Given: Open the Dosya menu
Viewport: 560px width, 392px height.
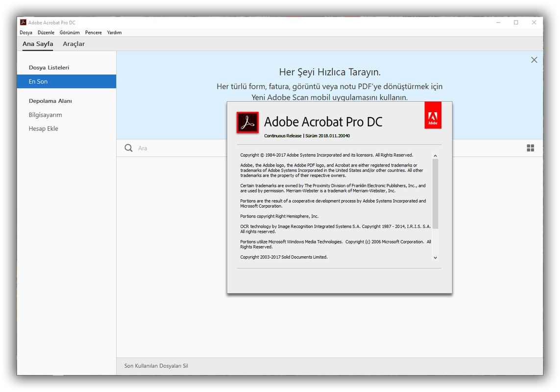Looking at the screenshot, I should (x=25, y=32).
